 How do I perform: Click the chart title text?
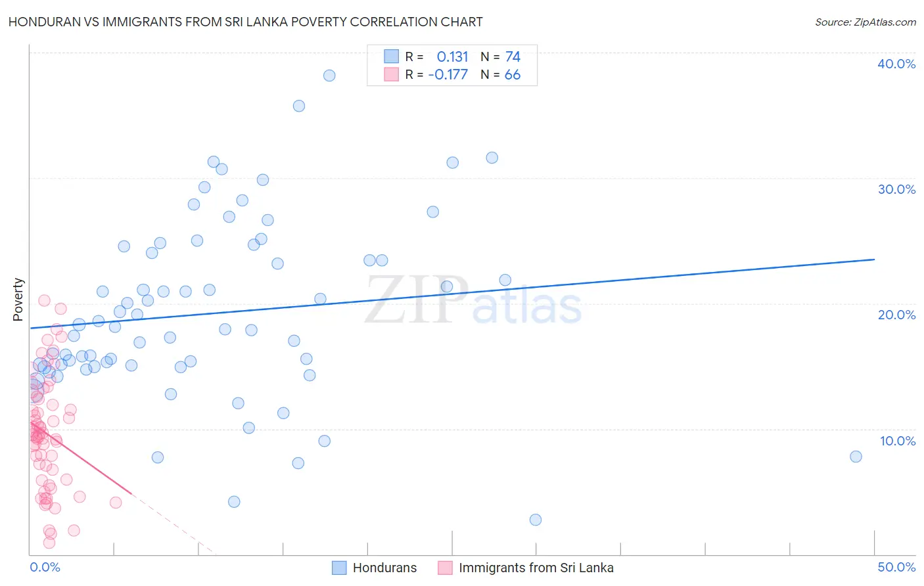245,22
